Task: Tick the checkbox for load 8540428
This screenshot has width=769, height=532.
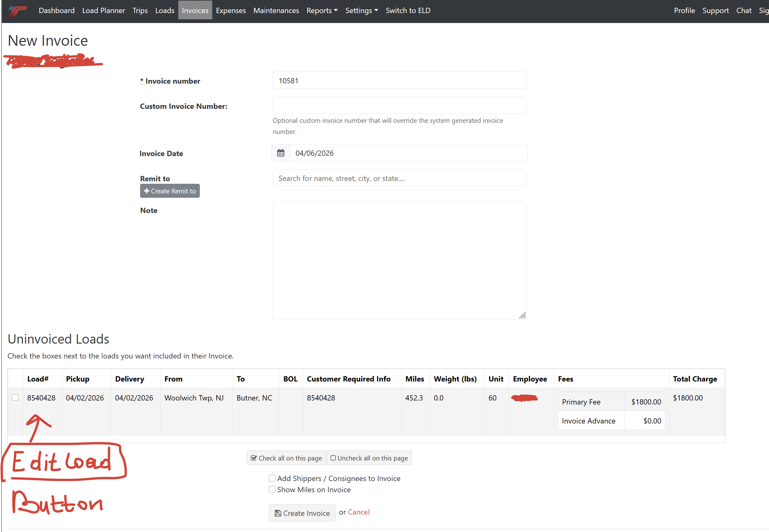Action: tap(15, 397)
